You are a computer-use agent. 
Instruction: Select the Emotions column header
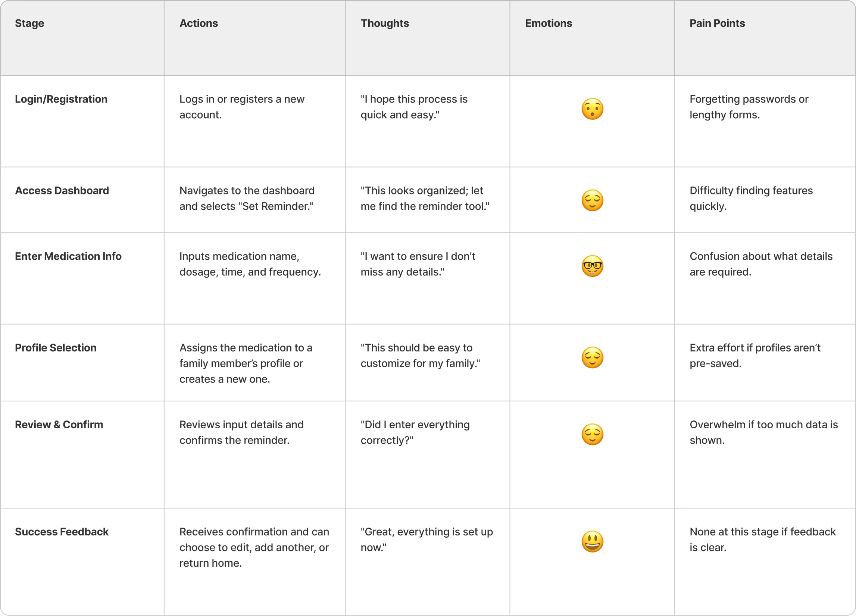coord(549,24)
